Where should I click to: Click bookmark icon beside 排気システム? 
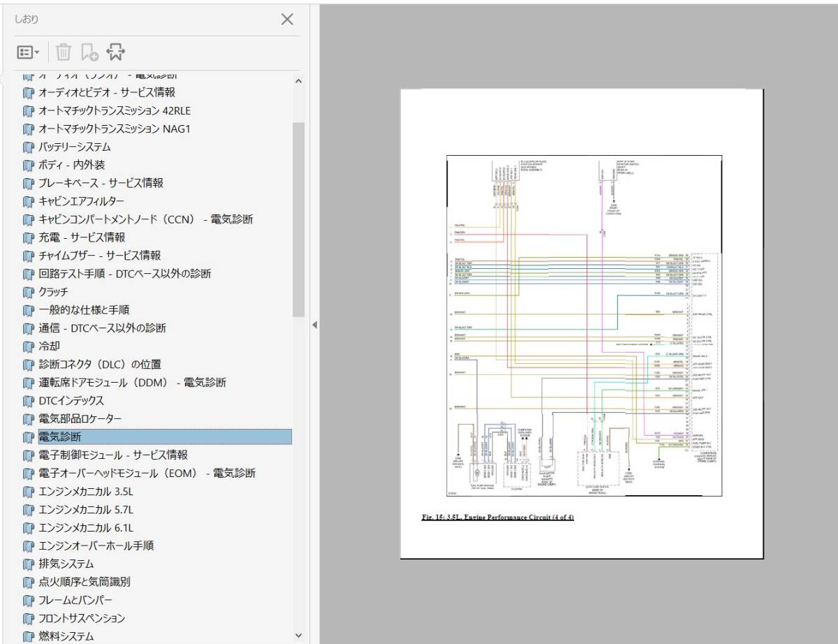29,565
